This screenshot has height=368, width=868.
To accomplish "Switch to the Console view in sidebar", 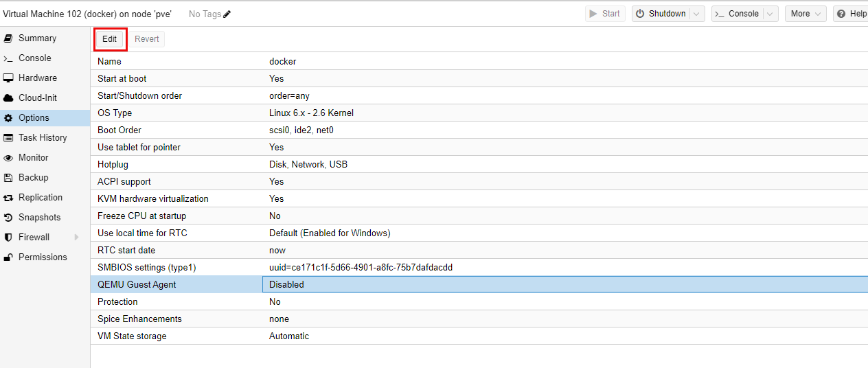I will 34,58.
